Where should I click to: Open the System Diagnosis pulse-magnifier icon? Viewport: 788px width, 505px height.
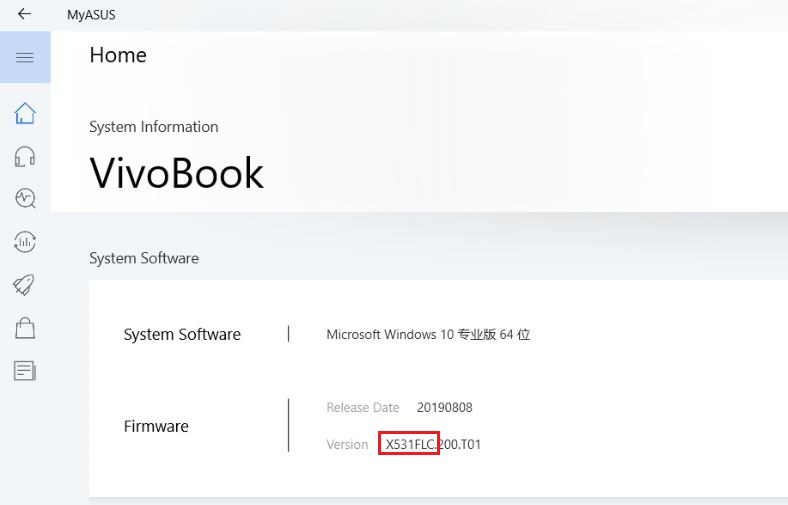(25, 198)
